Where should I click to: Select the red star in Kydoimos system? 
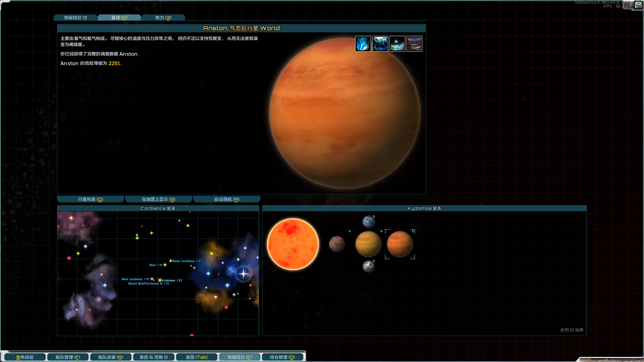pos(293,244)
